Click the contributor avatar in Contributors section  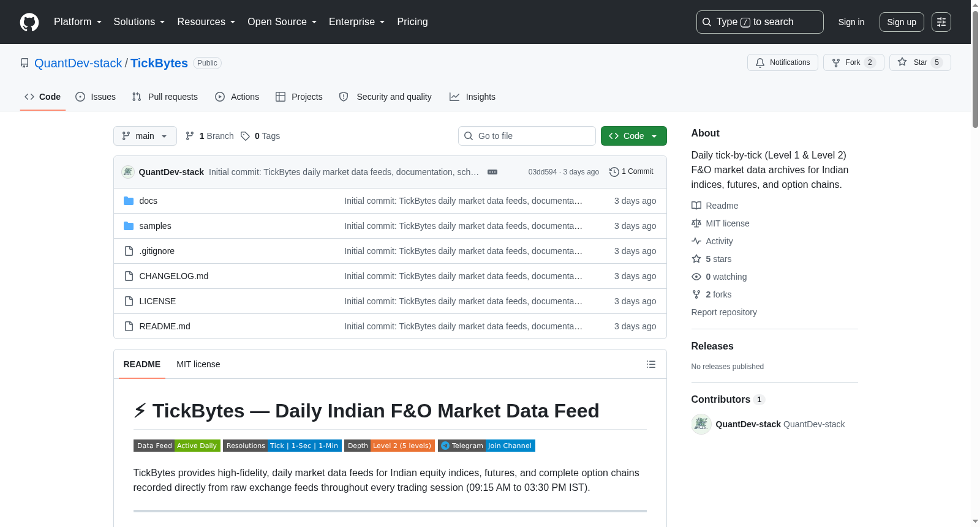click(x=701, y=424)
